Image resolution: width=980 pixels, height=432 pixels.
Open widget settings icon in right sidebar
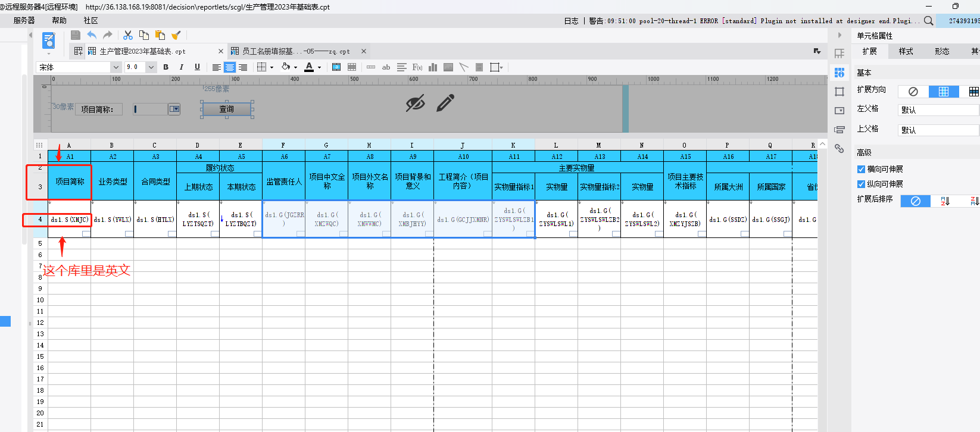coord(839,111)
